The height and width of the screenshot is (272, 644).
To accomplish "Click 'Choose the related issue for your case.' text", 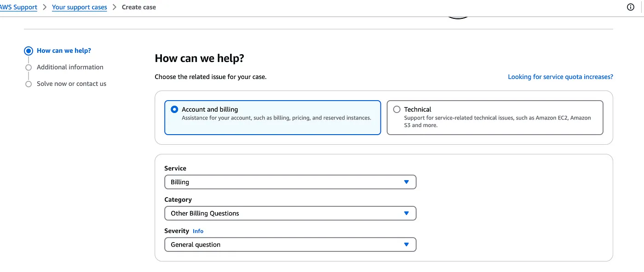I will pyautogui.click(x=211, y=77).
